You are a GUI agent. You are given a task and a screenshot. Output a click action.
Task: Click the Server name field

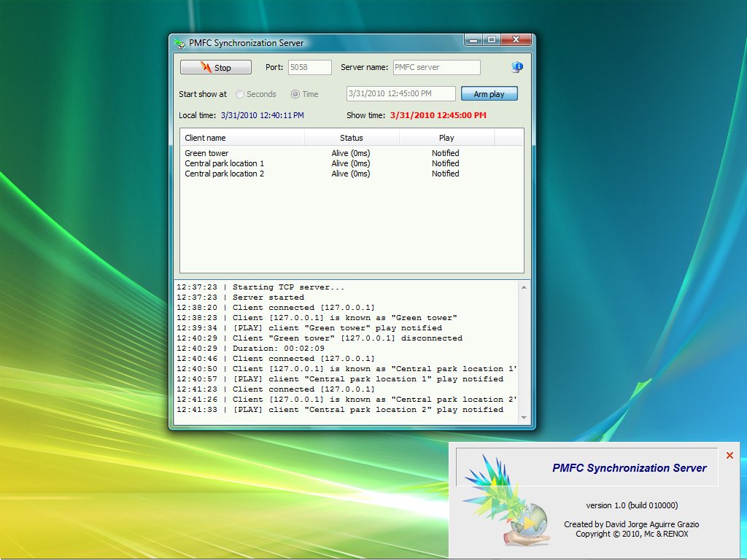tap(436, 67)
